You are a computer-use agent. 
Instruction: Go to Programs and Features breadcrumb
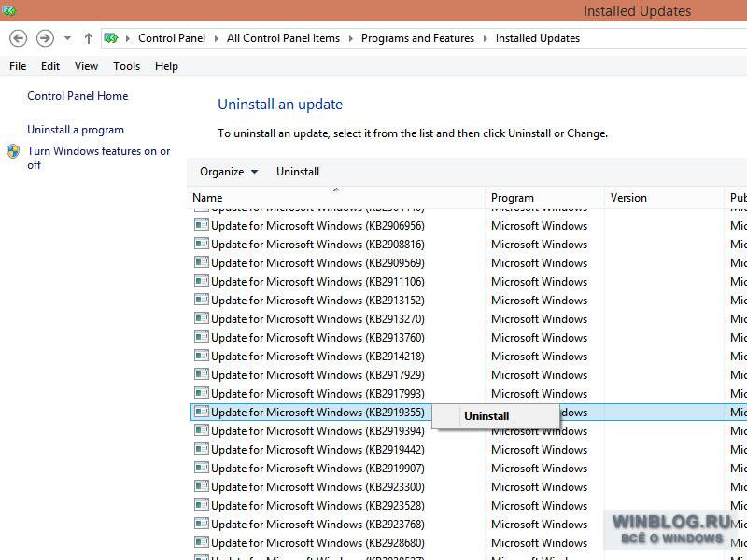[417, 38]
